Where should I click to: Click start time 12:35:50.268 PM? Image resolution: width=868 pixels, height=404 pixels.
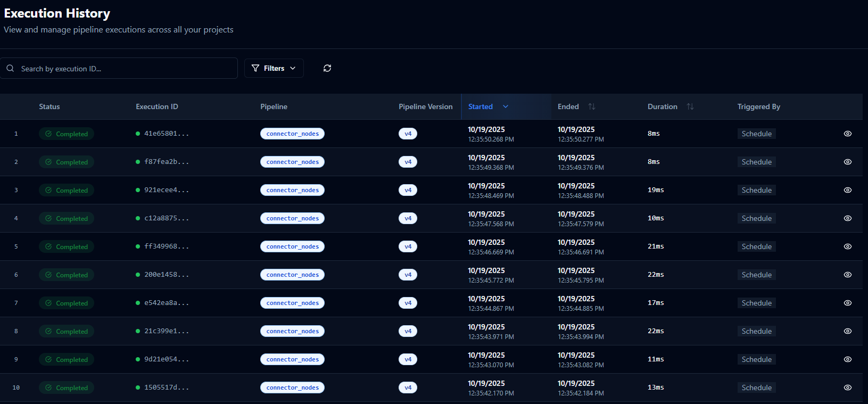click(x=491, y=139)
